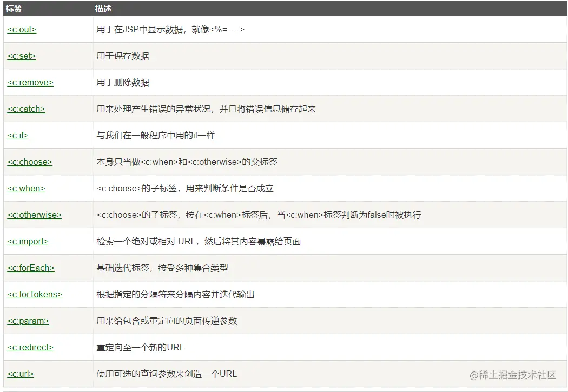This screenshot has height=392, width=568.
Task: Click the description 用于删除数据
Action: (123, 83)
